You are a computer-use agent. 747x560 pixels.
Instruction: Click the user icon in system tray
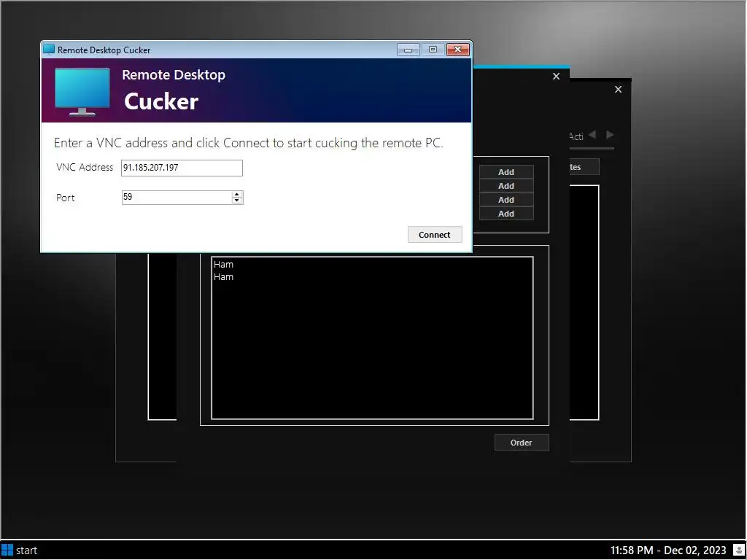(x=739, y=551)
